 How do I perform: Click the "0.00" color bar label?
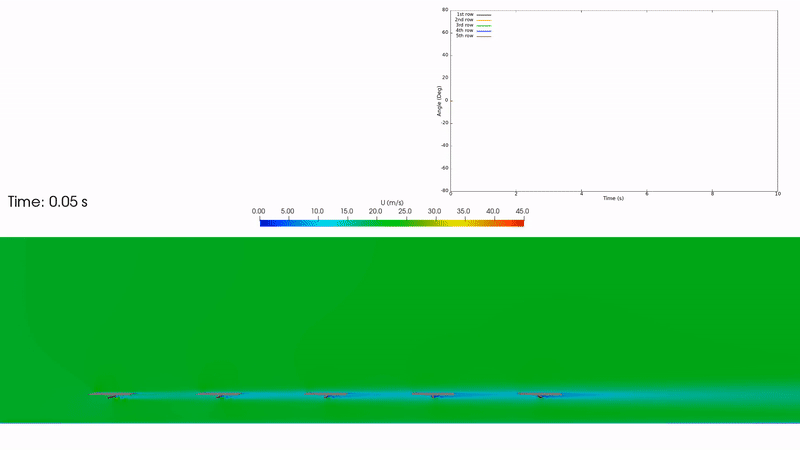(258, 211)
